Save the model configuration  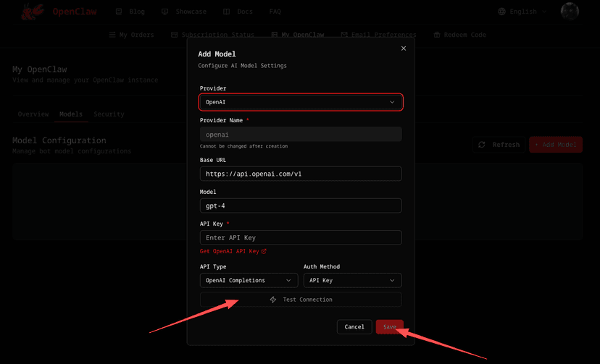[390, 327]
